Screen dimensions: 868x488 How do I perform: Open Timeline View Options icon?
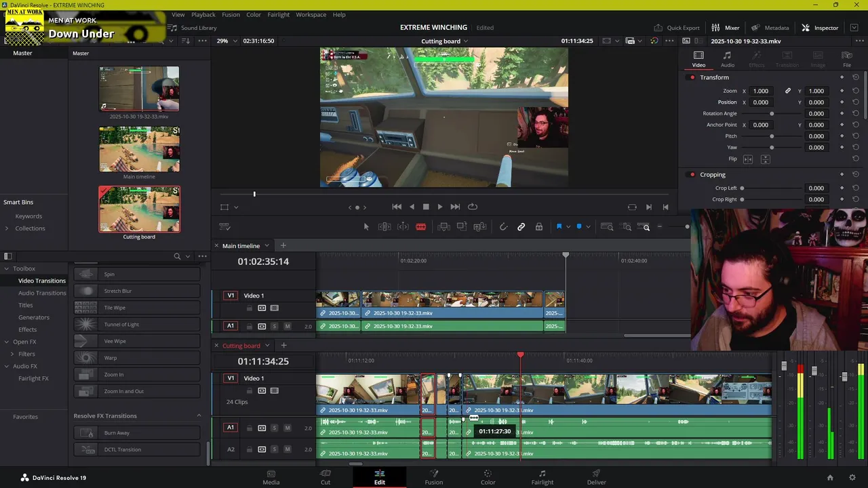[x=225, y=227]
